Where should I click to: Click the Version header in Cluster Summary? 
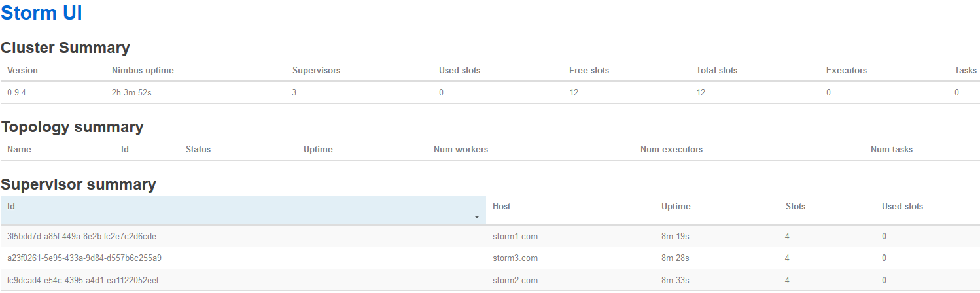(x=22, y=70)
